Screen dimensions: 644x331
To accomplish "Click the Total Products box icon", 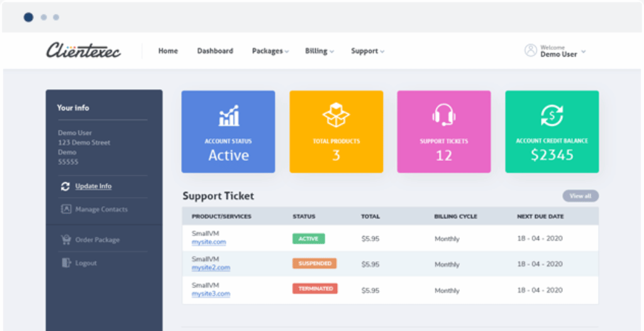I will coord(336,116).
